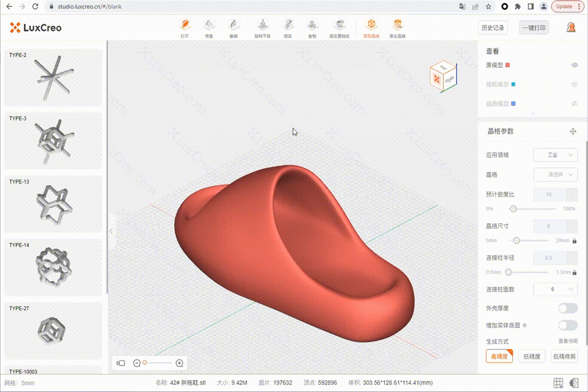Click the 一键打印 button
This screenshot has height=392, width=588.
[x=534, y=28]
